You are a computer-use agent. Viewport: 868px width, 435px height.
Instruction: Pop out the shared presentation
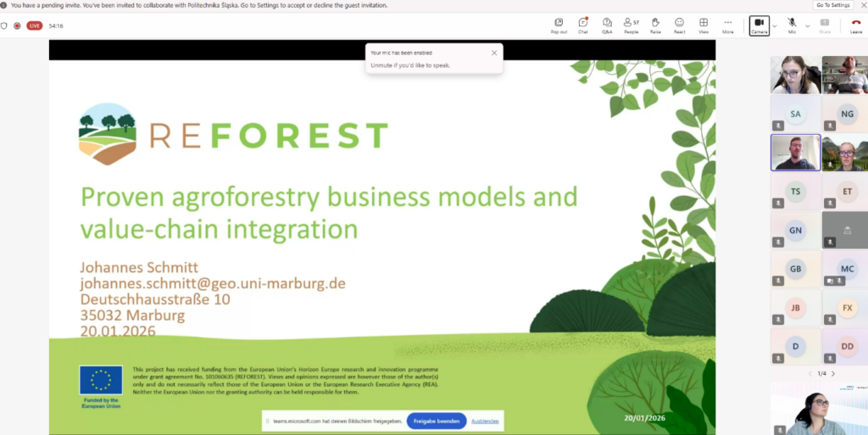tap(559, 25)
